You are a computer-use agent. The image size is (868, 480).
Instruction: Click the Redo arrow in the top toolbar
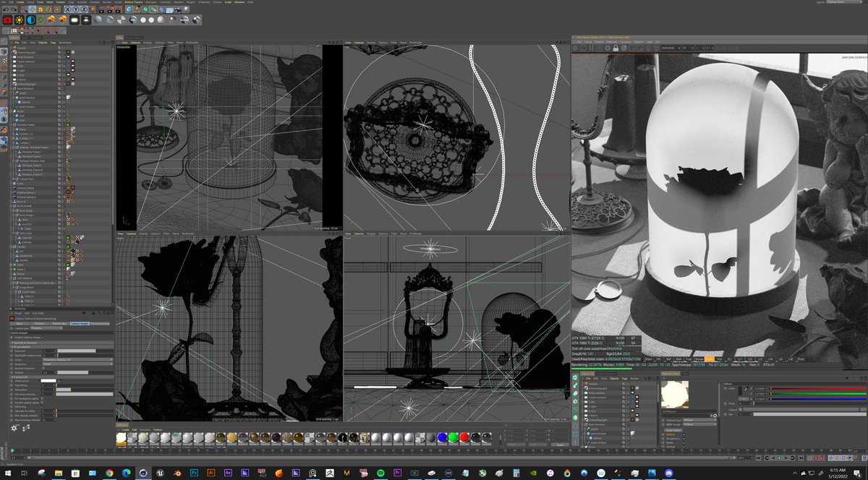pos(14,9)
